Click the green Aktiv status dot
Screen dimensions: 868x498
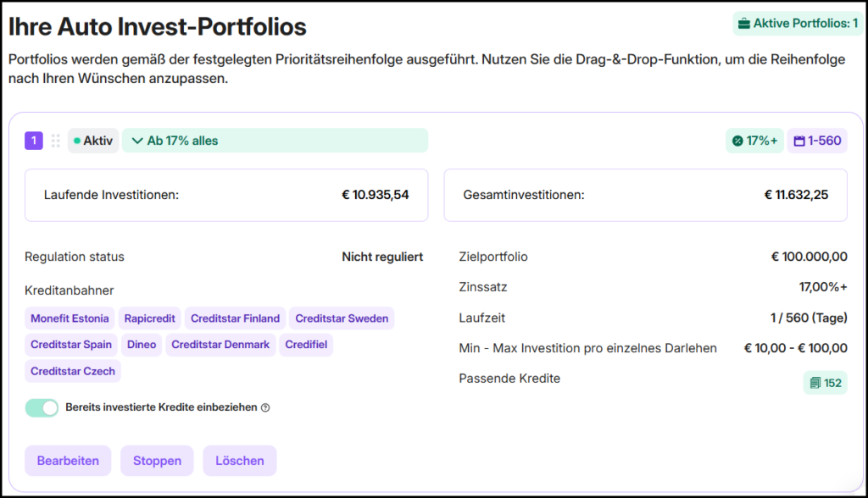(x=77, y=141)
